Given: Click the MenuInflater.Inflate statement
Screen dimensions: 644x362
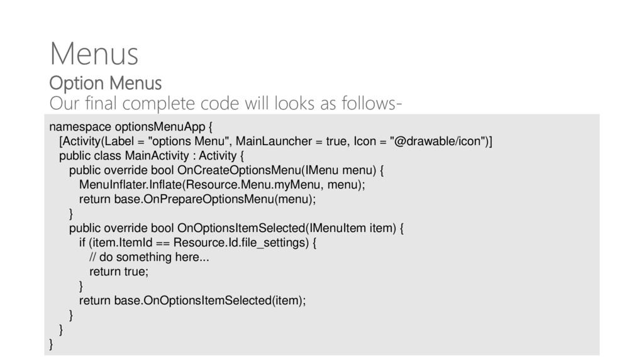Looking at the screenshot, I should tap(222, 185).
